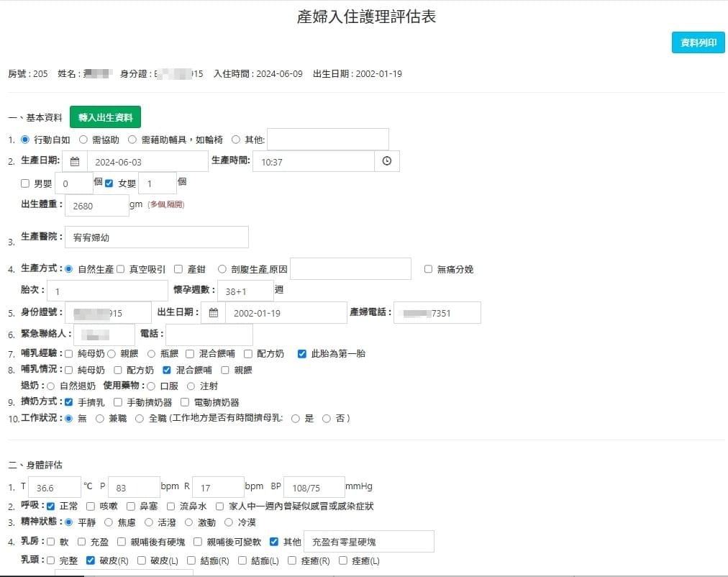Uncheck the 女嬰 checkbox
This screenshot has width=728, height=577.
point(109,183)
